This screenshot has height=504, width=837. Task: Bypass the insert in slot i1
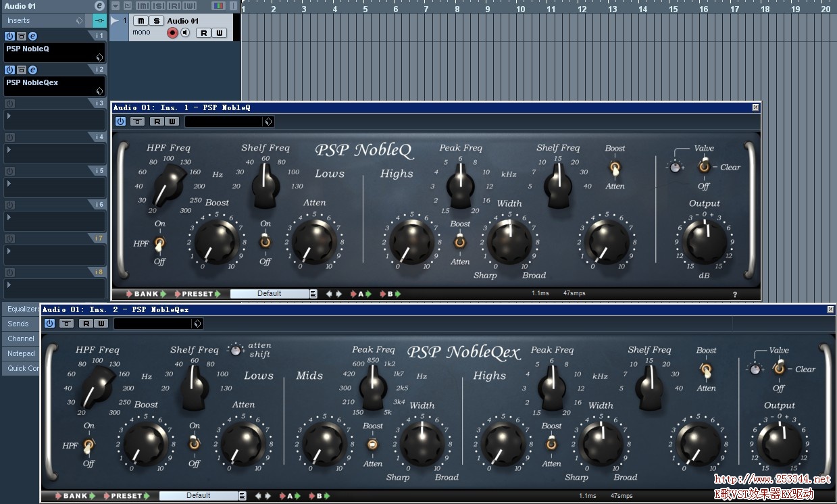(21, 36)
